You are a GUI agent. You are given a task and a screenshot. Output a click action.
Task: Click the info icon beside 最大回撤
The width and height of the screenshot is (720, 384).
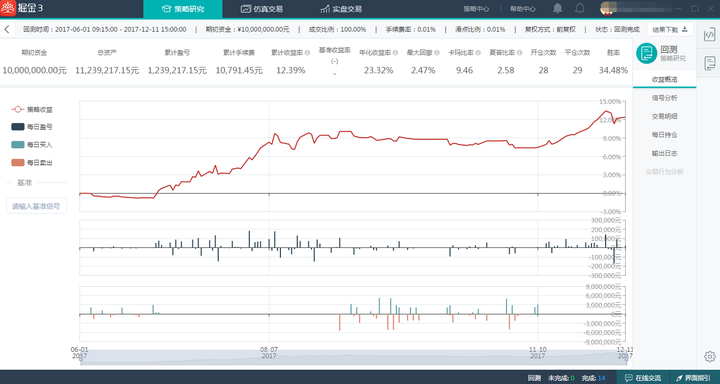point(436,53)
